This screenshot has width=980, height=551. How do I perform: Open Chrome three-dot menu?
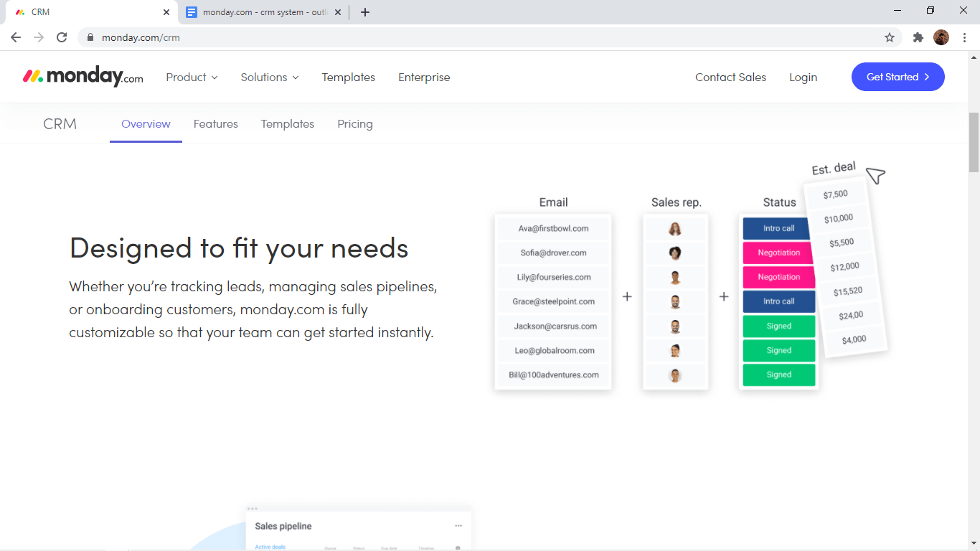click(x=964, y=37)
